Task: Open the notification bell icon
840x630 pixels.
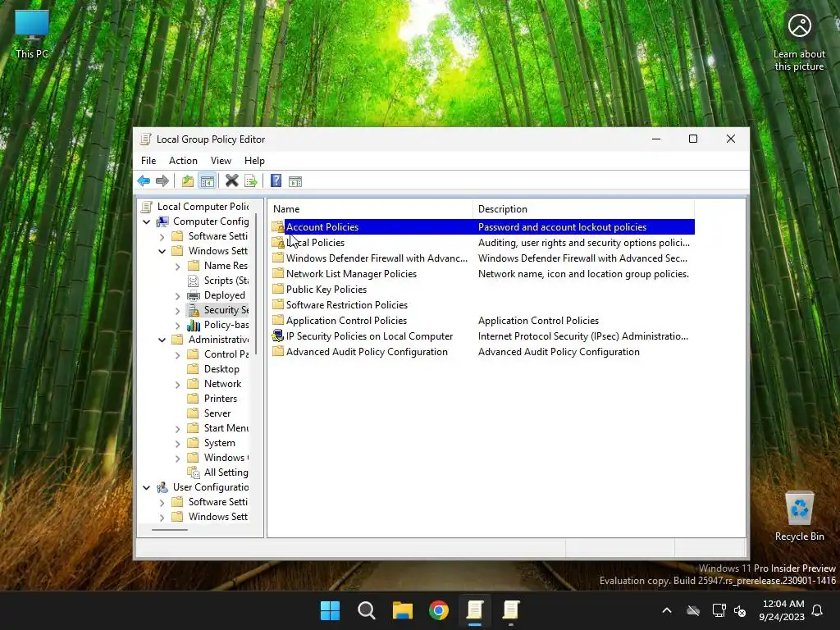Action: click(x=818, y=610)
